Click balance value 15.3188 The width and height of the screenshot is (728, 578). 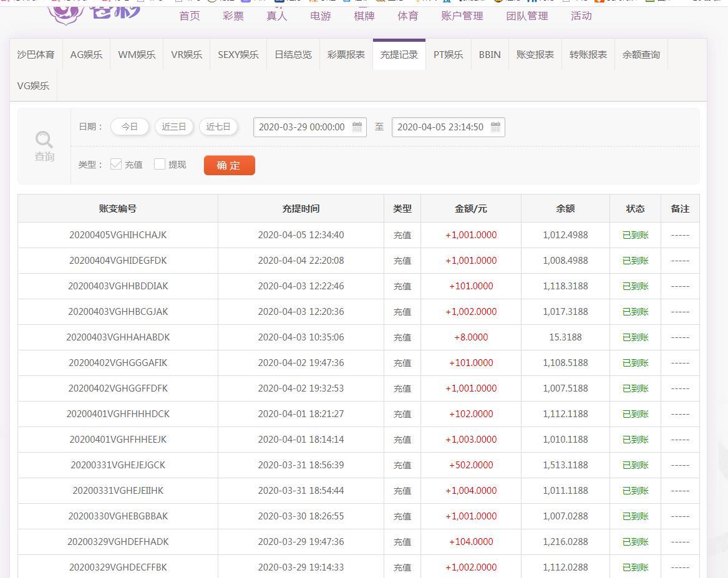click(x=566, y=337)
